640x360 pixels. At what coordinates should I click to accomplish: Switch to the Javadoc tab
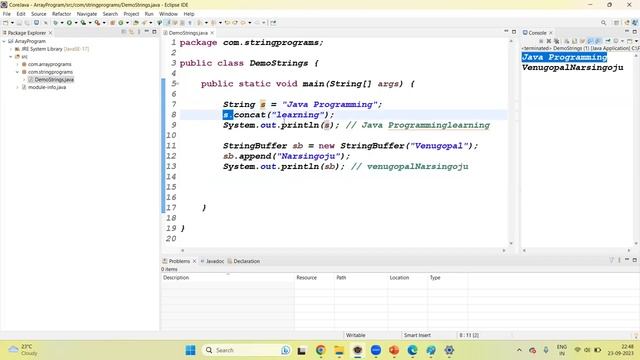click(212, 261)
